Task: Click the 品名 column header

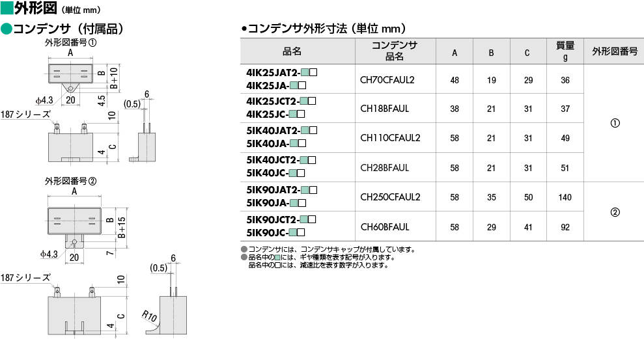Action: [x=292, y=51]
